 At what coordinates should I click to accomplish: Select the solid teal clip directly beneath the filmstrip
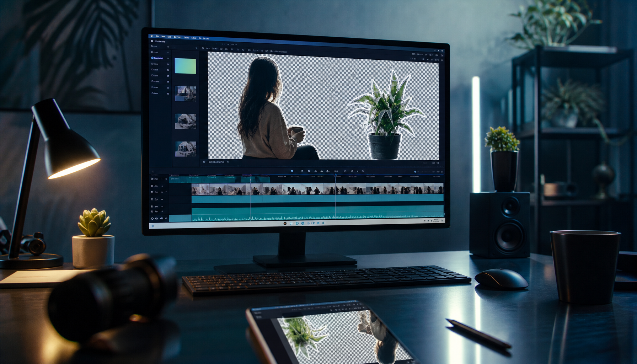pos(317,198)
